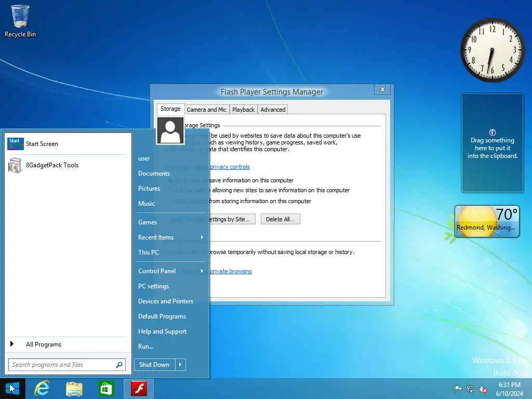Click the 8GadgetPack Tools icon

coord(15,165)
